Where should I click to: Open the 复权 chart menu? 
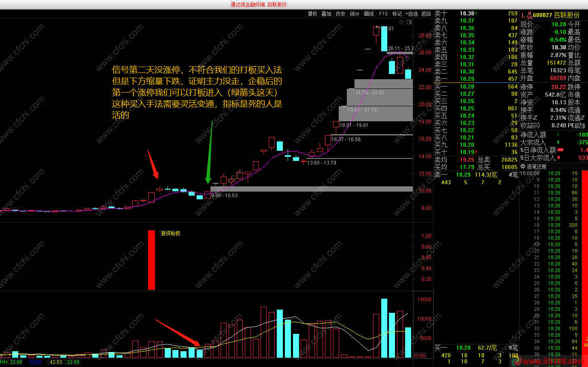click(313, 14)
